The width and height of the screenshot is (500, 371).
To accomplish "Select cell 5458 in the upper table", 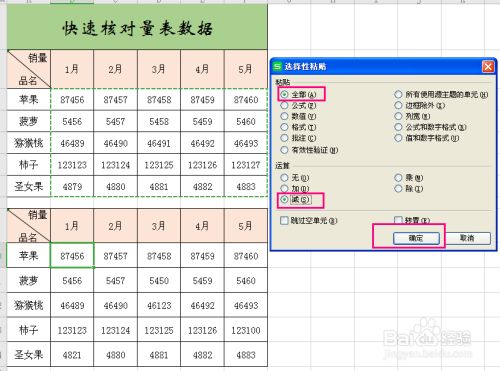I will (159, 121).
